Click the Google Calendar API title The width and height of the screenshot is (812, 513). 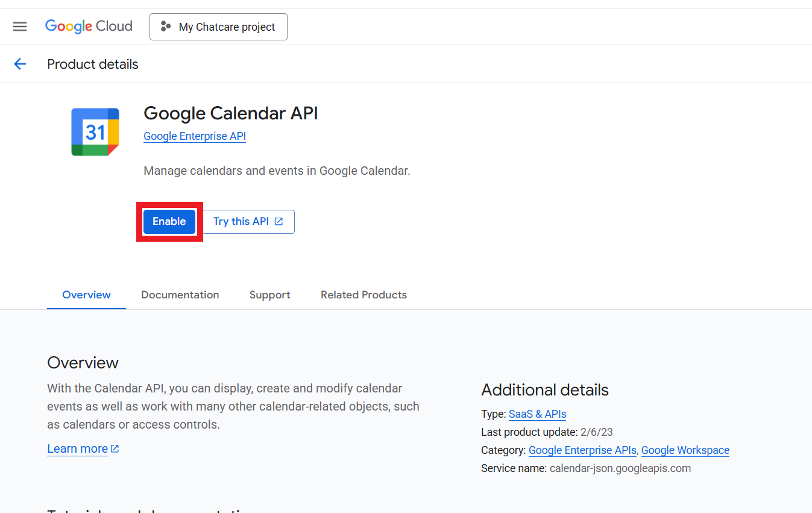point(231,113)
